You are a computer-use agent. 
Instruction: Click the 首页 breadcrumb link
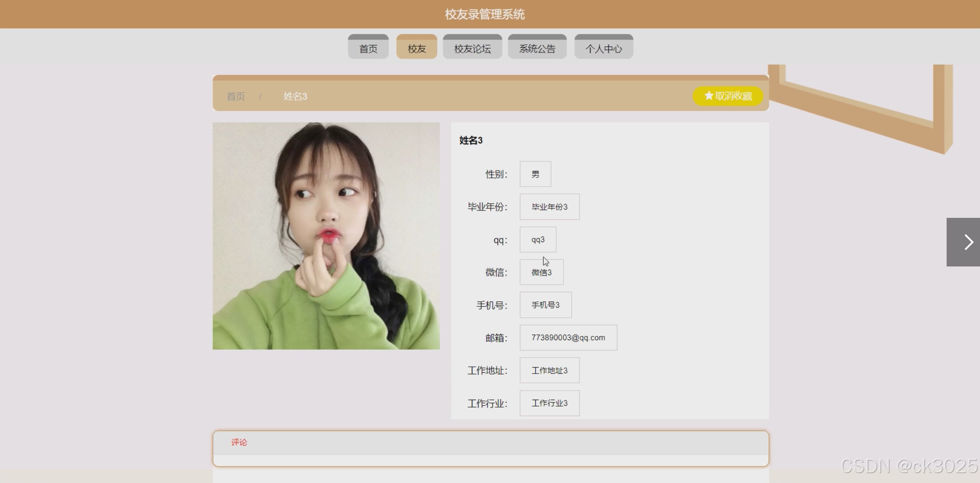[x=236, y=96]
